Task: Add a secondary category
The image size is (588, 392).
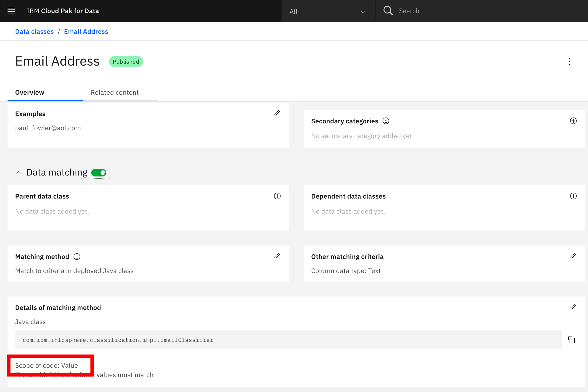Action: pos(573,121)
